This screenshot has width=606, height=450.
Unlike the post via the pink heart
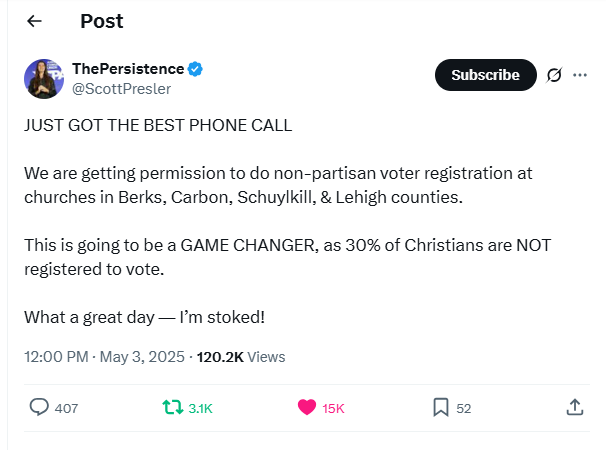click(x=307, y=407)
